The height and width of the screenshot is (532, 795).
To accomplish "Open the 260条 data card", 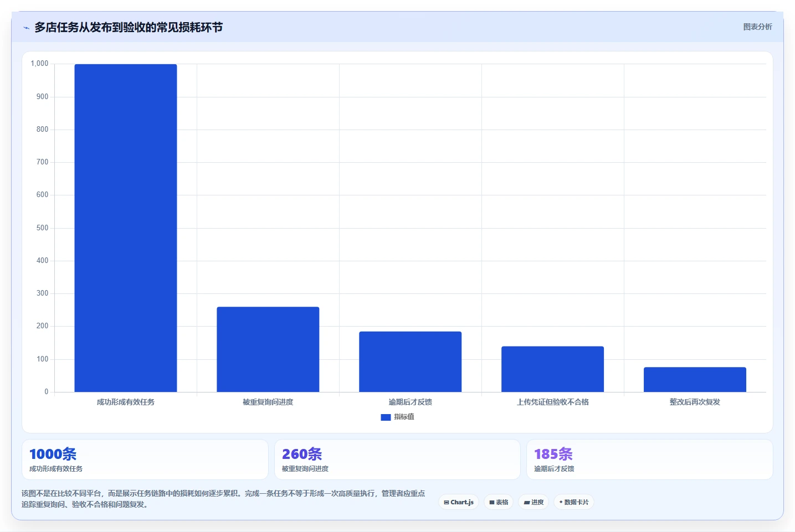I will coord(397,459).
